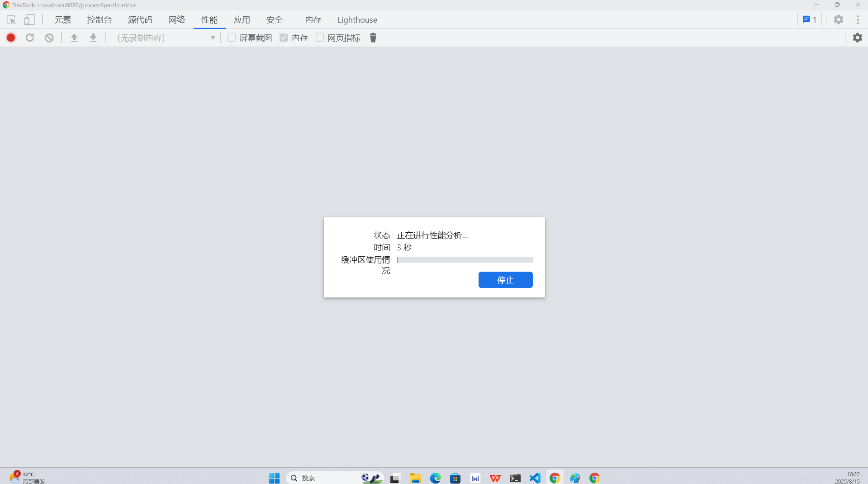Open the 内存 panel tab

point(313,19)
